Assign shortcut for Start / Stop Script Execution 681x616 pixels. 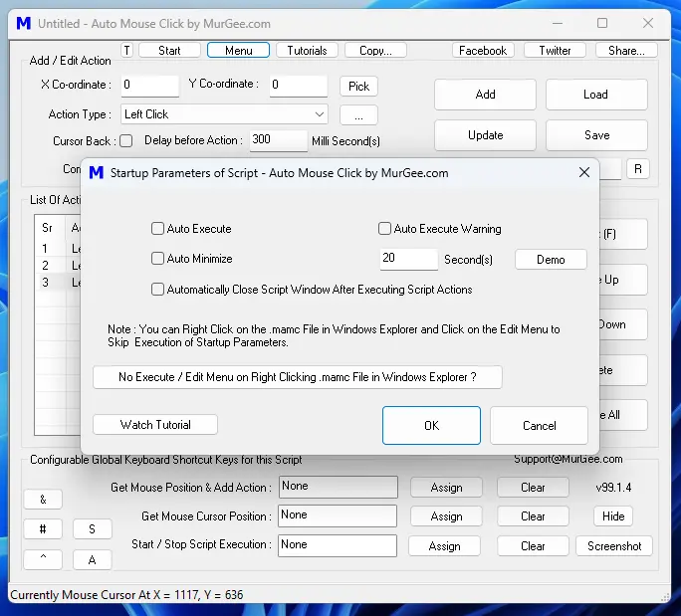[444, 545]
